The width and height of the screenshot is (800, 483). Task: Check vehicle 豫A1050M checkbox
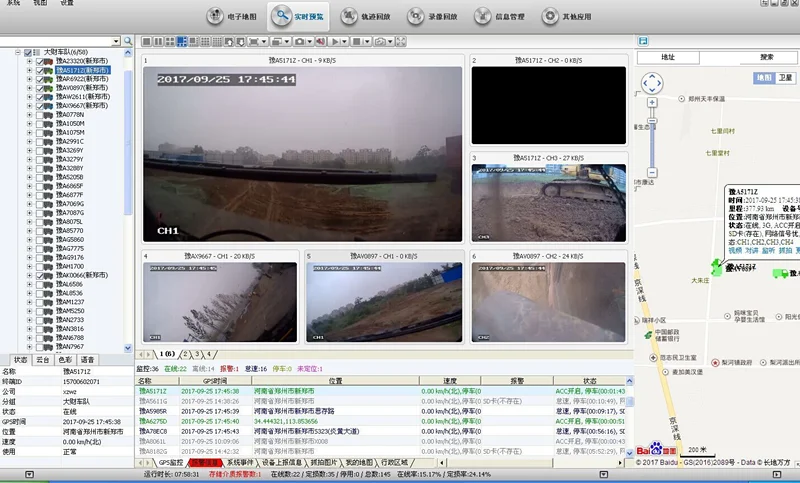click(39, 123)
